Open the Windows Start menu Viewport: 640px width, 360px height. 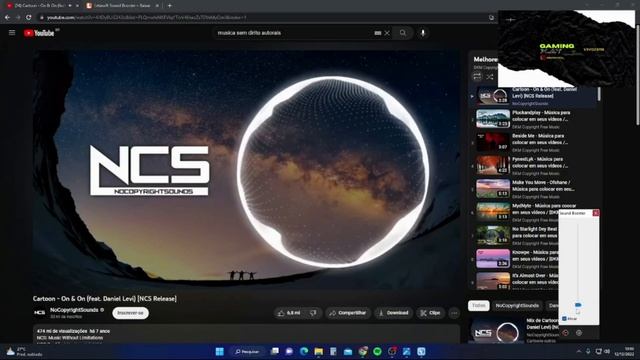pos(220,351)
